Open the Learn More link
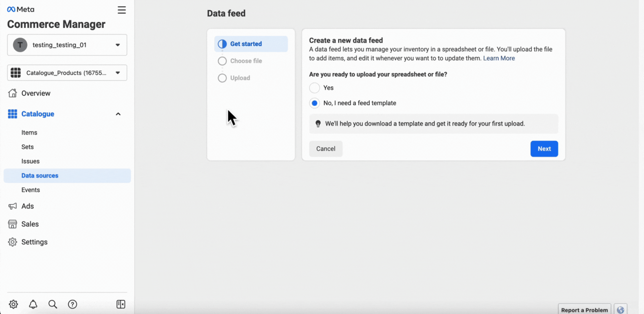644x314 pixels. (x=499, y=58)
